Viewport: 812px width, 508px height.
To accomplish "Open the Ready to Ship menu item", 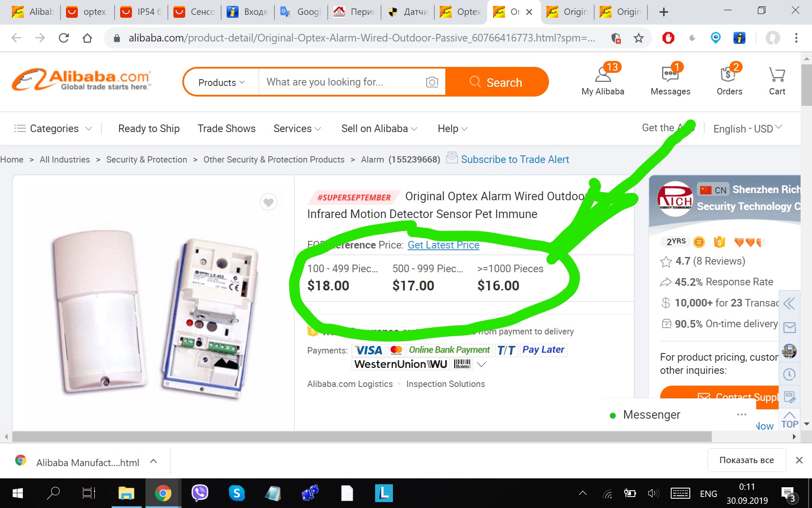I will [x=149, y=128].
